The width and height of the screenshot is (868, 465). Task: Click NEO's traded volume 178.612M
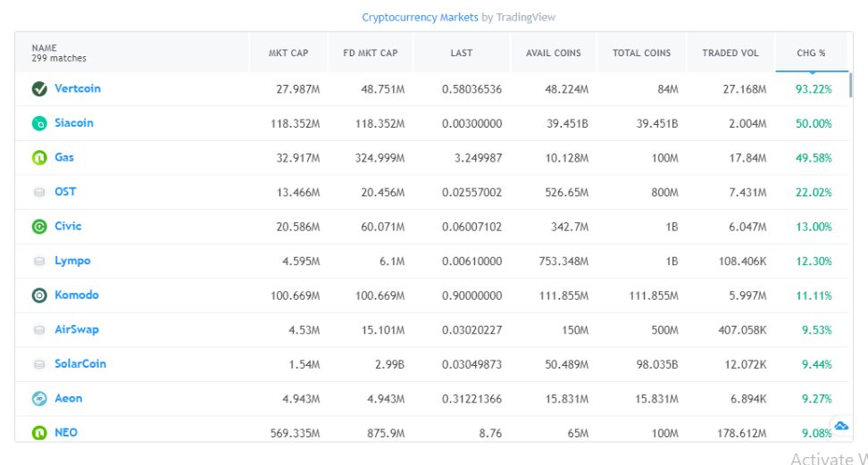(x=742, y=433)
